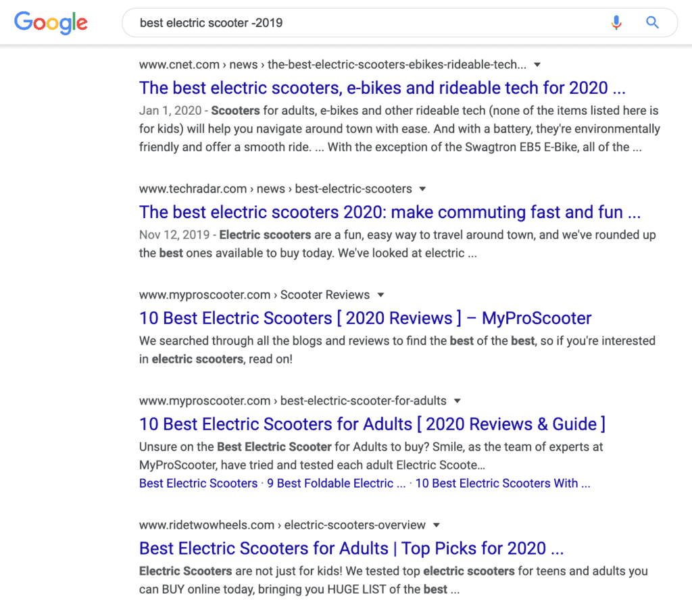Image resolution: width=692 pixels, height=616 pixels.
Task: Click the blue magnifying glass search icon
Action: (652, 22)
